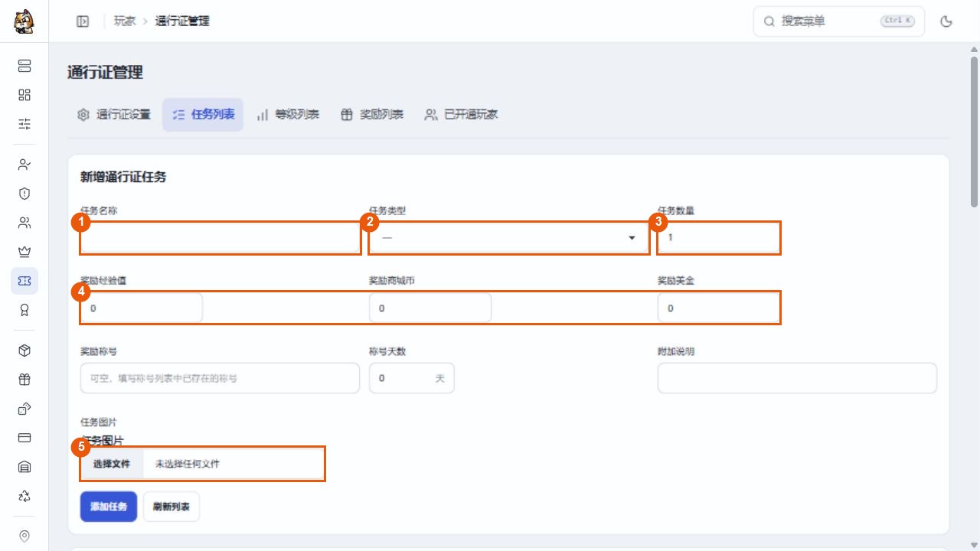Switch to the 已开通玩家 tab
The width and height of the screenshot is (980, 551).
462,115
